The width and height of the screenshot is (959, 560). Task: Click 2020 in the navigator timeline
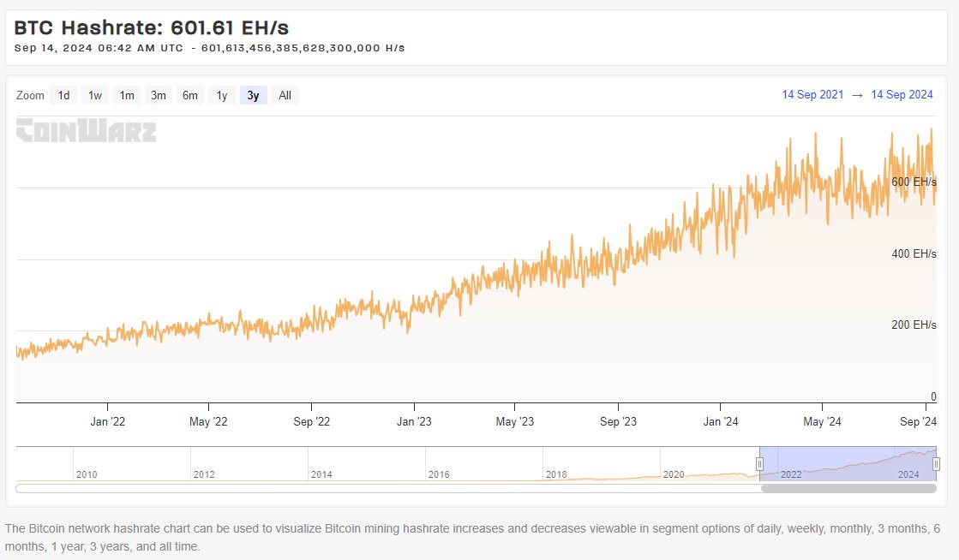[x=674, y=474]
